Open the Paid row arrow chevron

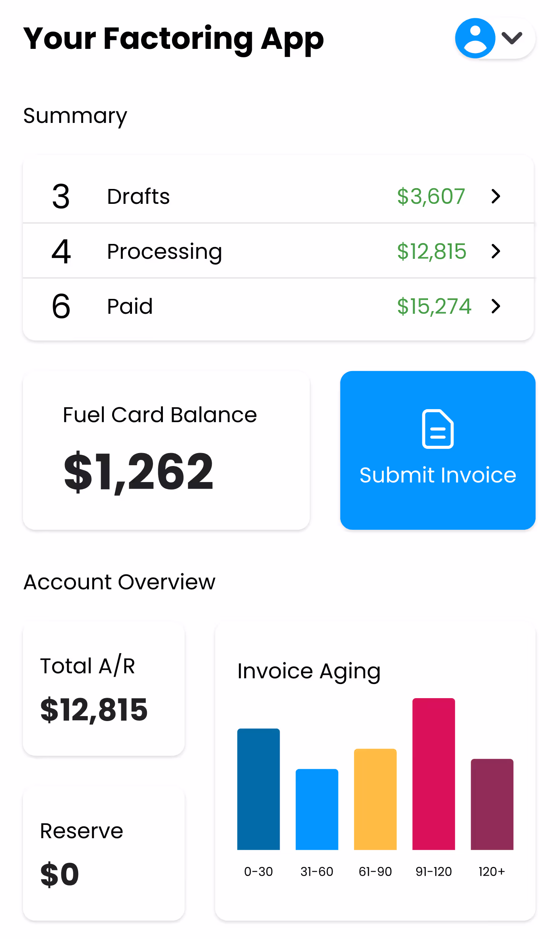pos(496,306)
